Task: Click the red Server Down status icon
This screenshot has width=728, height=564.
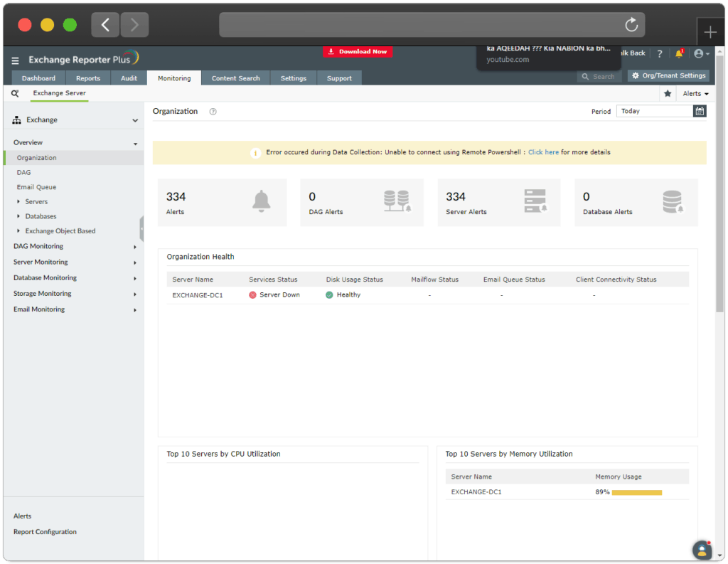Action: coord(252,295)
